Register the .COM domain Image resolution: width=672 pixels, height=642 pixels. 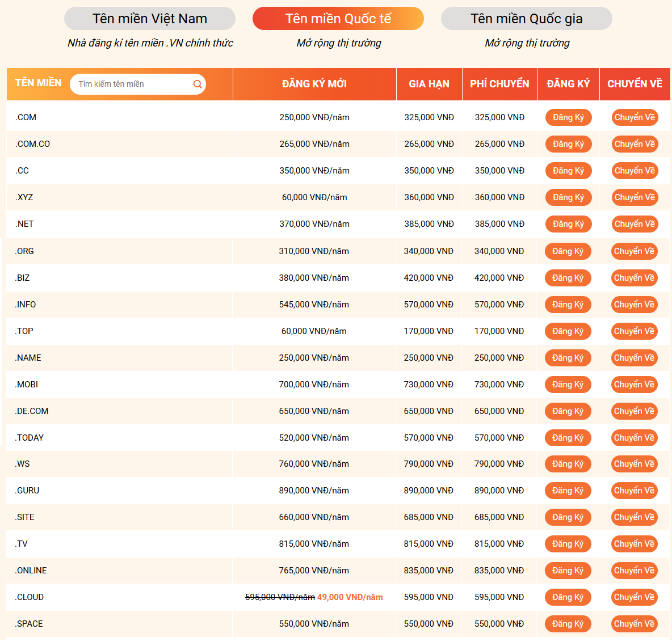568,117
